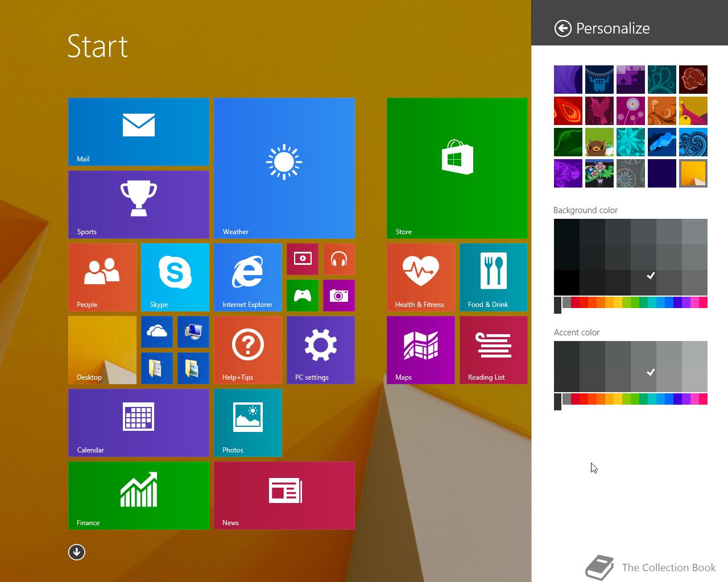Launch the Weather app tile
Screen dimensions: 728x582
coord(284,168)
